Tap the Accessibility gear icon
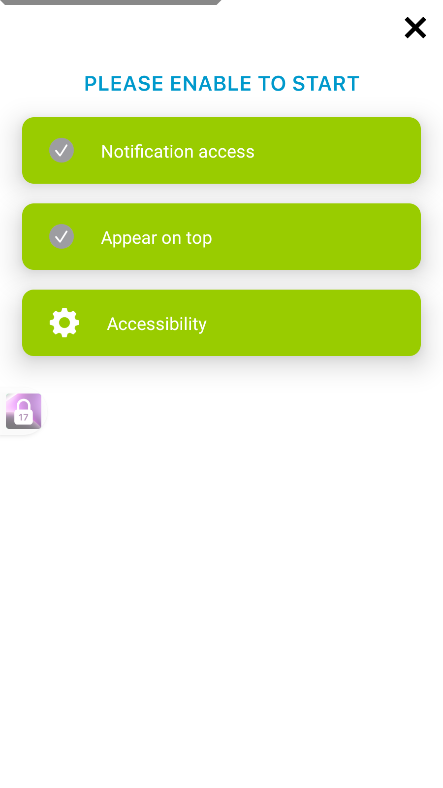This screenshot has height=788, width=443. (64, 323)
